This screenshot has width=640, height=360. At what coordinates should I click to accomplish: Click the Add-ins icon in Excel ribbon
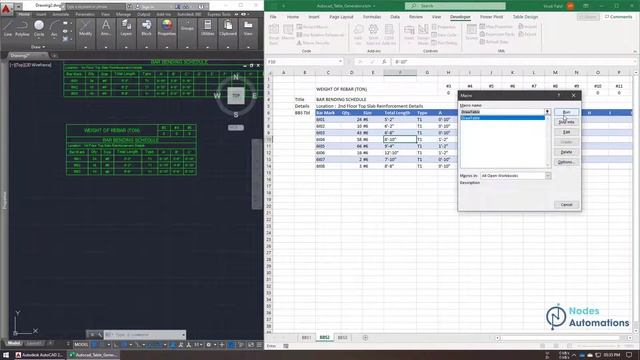[x=358, y=34]
